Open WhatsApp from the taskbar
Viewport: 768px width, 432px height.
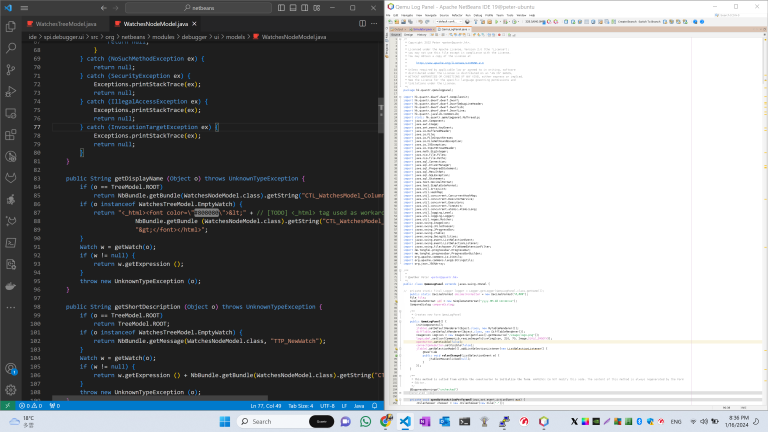(365, 421)
